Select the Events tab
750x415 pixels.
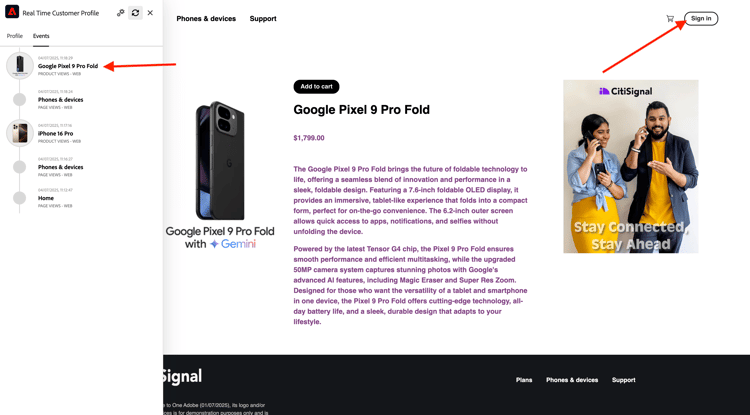click(x=41, y=36)
